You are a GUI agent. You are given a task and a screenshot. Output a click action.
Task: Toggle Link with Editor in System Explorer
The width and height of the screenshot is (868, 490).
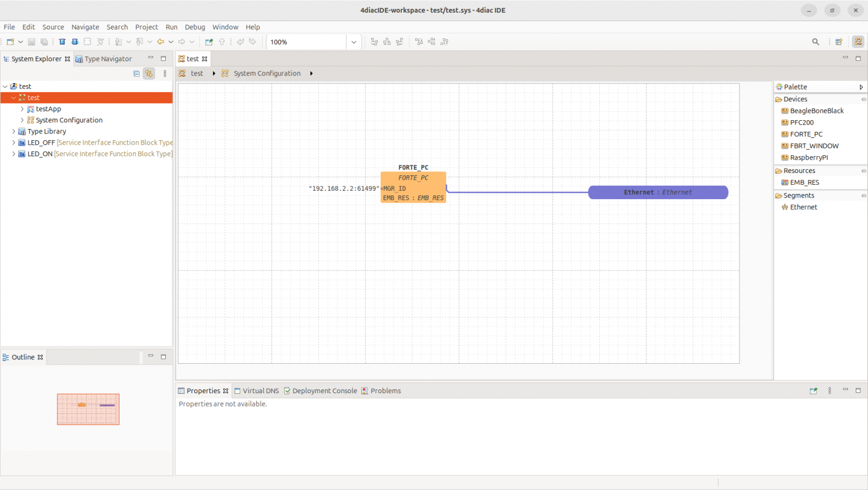click(x=149, y=73)
